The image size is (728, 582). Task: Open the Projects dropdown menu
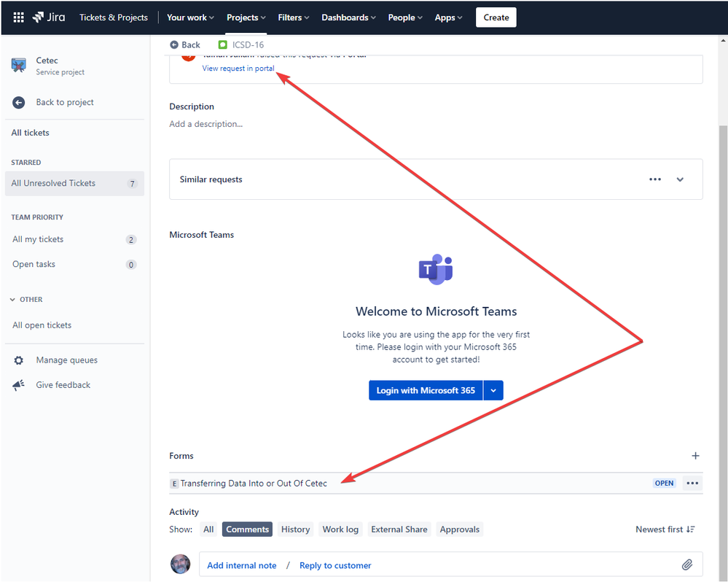click(x=246, y=18)
